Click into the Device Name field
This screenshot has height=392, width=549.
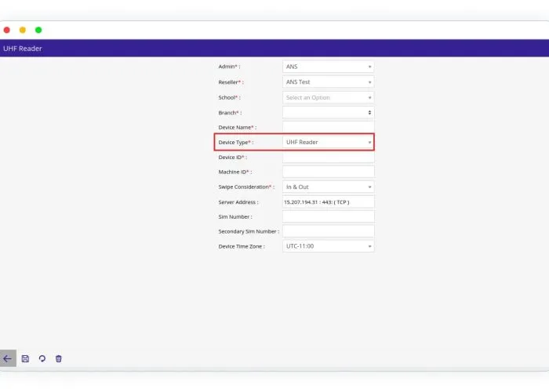328,127
